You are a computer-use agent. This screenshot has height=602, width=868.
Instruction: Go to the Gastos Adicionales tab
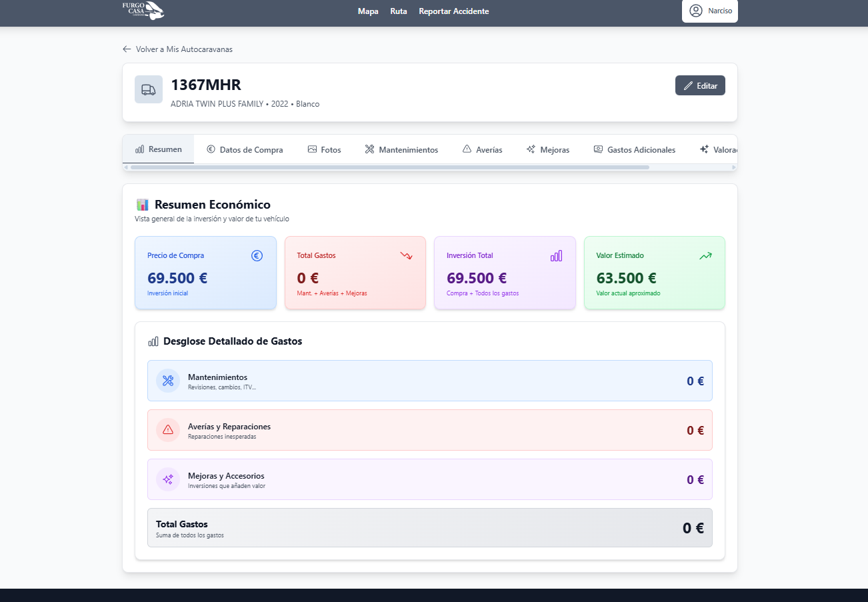tap(634, 150)
